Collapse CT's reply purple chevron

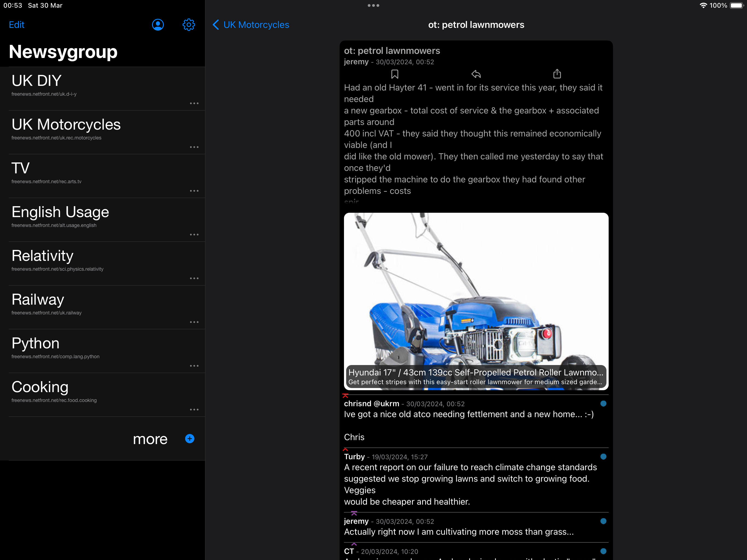click(354, 544)
